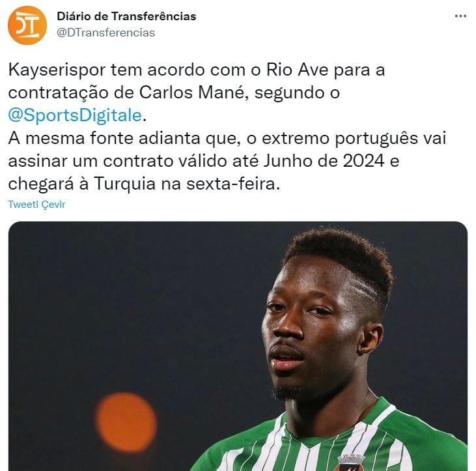Click the Tweeti Çevir translate link
Screen dimensions: 476x471
pyautogui.click(x=36, y=205)
